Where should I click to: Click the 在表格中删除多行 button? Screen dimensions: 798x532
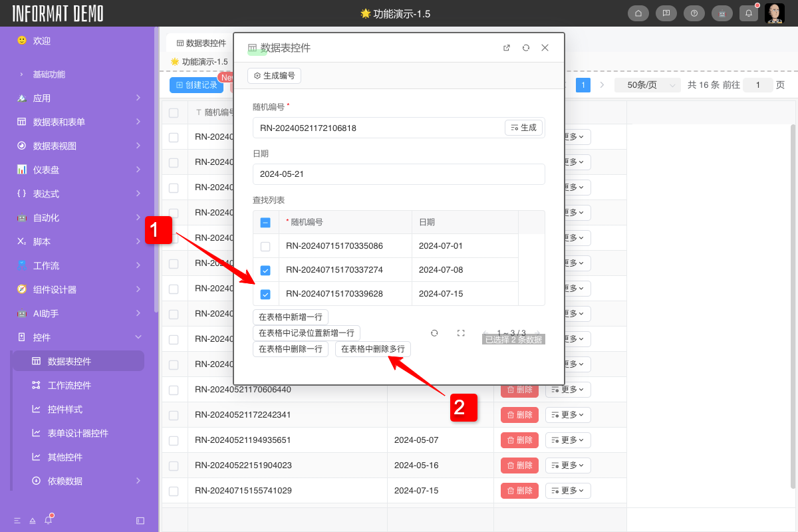tap(373, 349)
